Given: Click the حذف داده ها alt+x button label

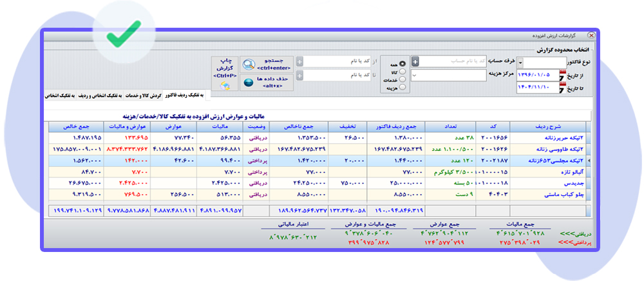Looking at the screenshot, I should 274,82.
